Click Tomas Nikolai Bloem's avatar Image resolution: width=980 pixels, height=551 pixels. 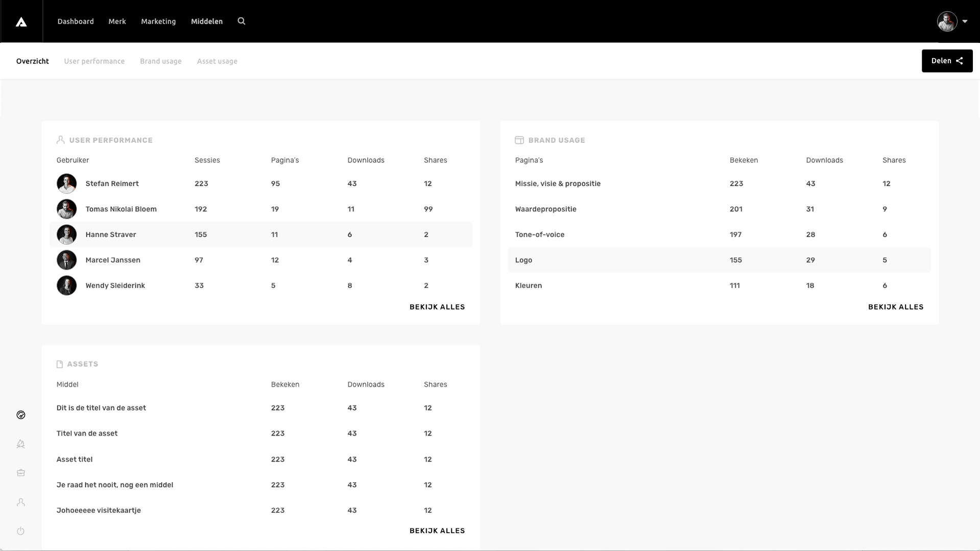pos(66,209)
